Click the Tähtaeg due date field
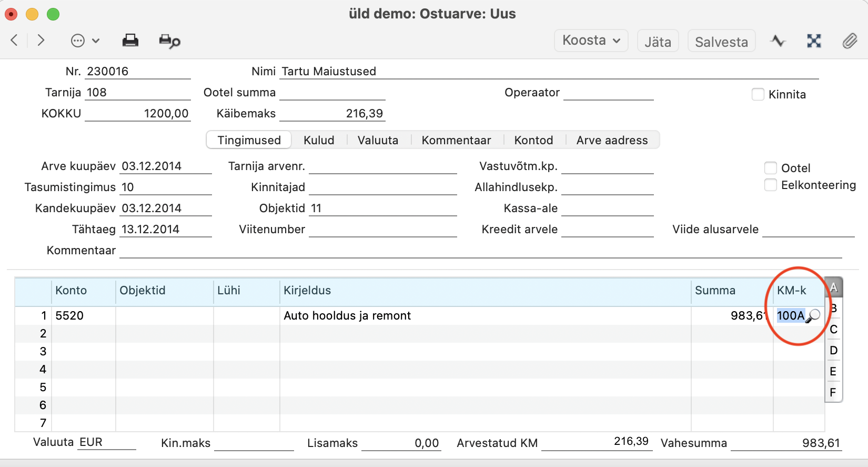 166,229
